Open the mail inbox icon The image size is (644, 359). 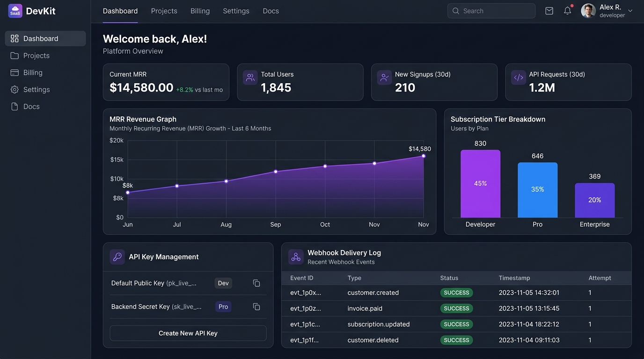[549, 11]
